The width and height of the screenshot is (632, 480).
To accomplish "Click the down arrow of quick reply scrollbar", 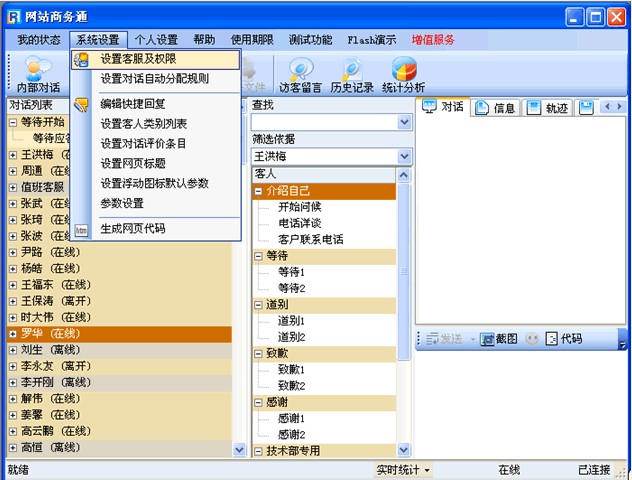I will tap(403, 449).
